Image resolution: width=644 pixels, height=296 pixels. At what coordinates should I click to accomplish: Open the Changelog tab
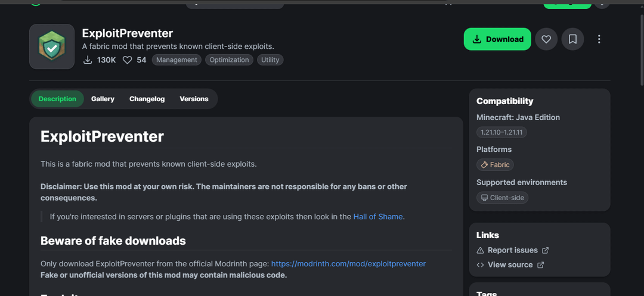tap(147, 99)
